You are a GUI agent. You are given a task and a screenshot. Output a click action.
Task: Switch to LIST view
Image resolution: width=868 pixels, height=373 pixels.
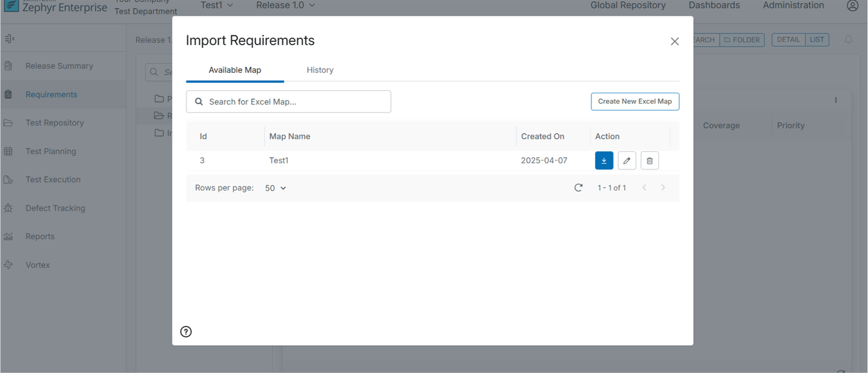coord(817,40)
